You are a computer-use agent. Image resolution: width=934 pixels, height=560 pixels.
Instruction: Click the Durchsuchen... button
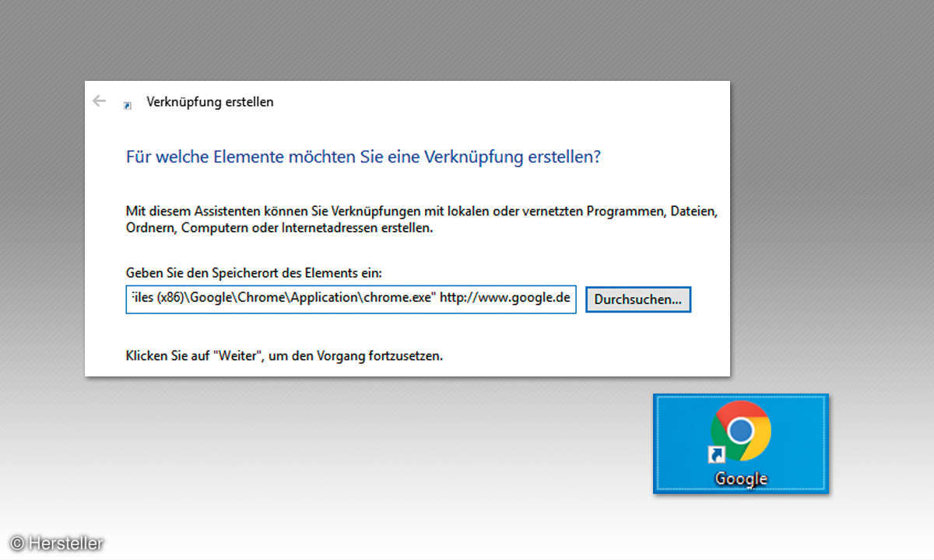[x=638, y=299]
